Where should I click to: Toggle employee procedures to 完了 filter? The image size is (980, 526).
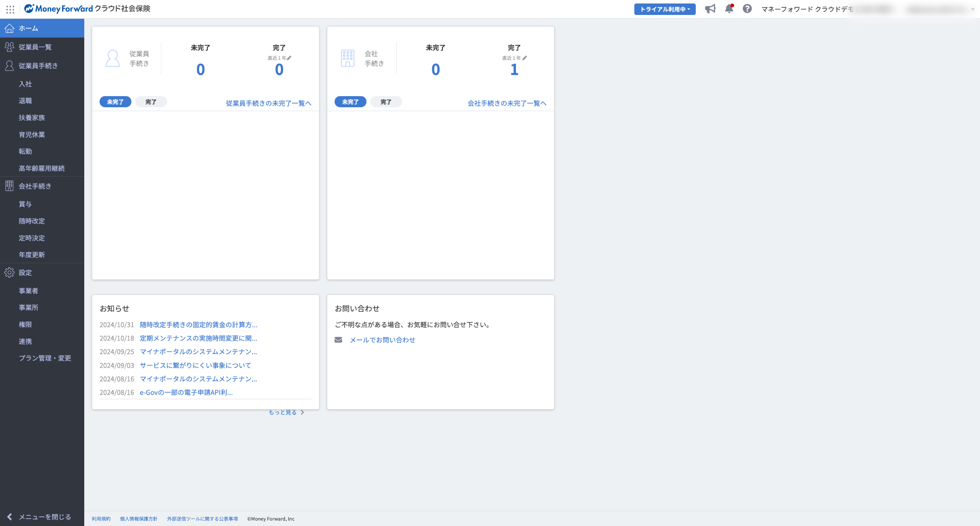coord(151,102)
